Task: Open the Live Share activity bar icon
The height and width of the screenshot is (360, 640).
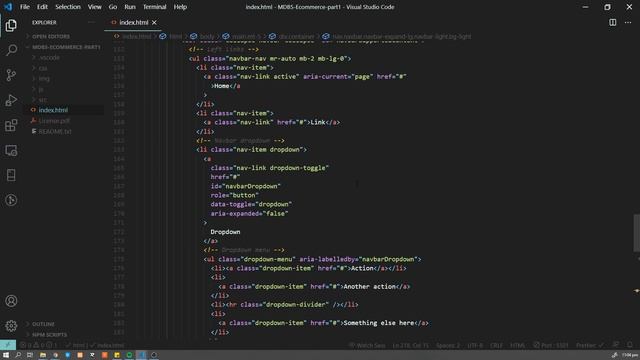Action: pos(11,200)
